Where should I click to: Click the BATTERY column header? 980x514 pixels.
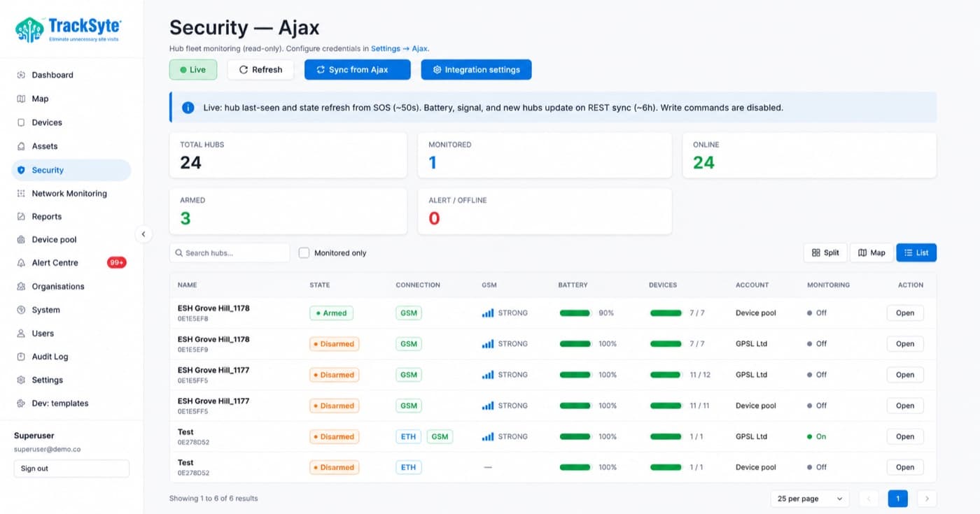573,285
